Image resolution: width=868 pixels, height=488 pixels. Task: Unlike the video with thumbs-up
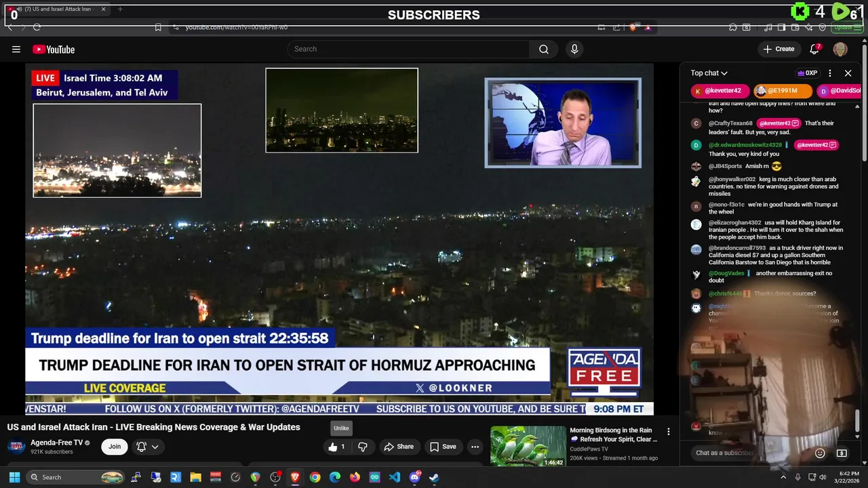(337, 447)
